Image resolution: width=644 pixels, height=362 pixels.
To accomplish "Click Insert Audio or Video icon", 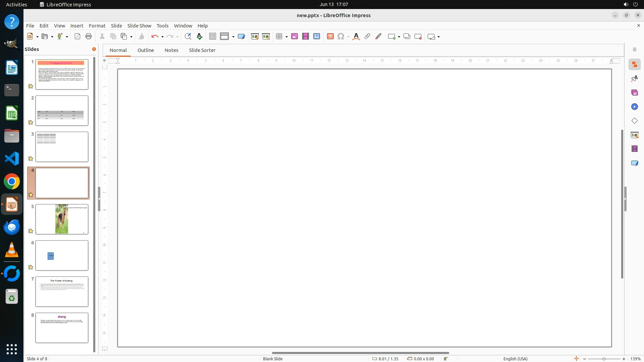I will [305, 37].
